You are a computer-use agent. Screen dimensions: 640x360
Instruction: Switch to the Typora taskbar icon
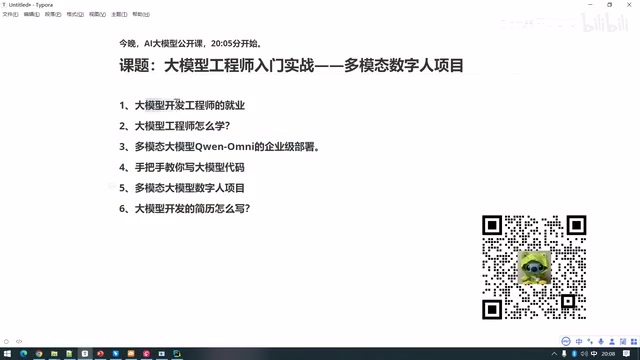tap(85, 353)
